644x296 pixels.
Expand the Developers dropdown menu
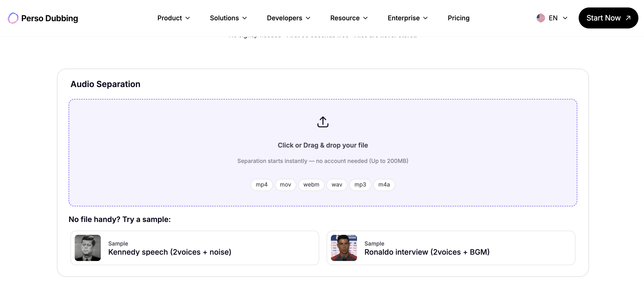pos(288,18)
